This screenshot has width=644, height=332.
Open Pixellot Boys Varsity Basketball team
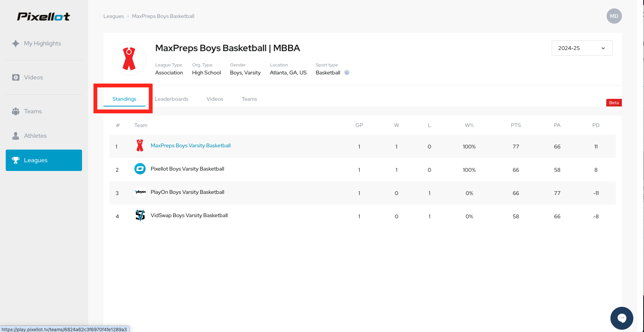[187, 169]
